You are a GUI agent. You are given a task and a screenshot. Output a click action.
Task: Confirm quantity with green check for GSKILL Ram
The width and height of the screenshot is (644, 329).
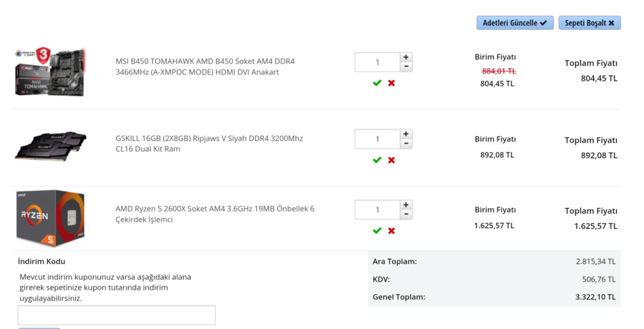[377, 160]
